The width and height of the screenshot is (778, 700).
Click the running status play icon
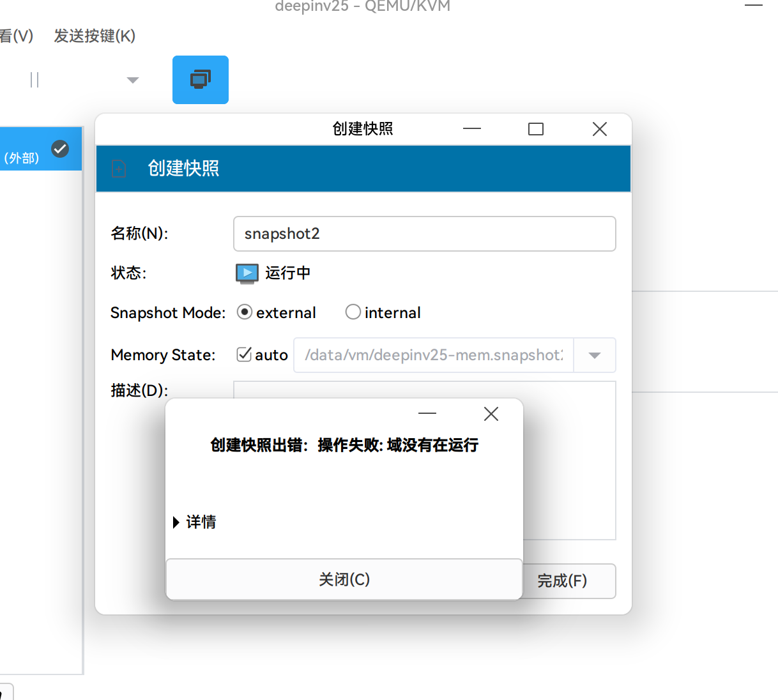click(246, 273)
